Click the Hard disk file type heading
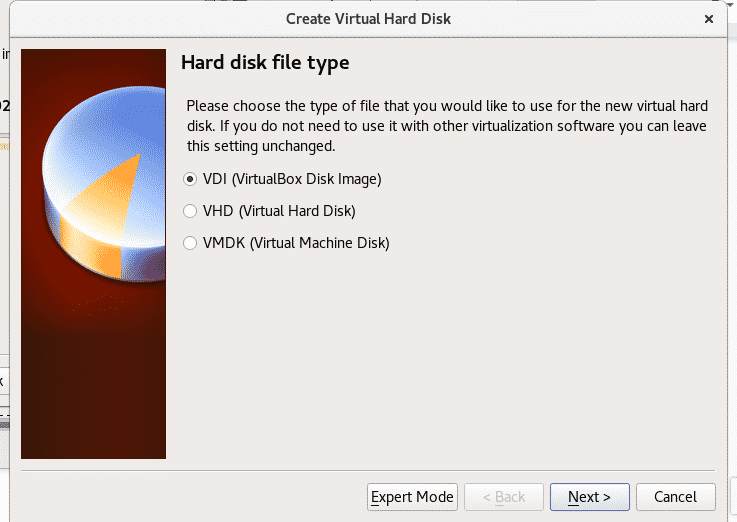The image size is (737, 522). coord(265,62)
